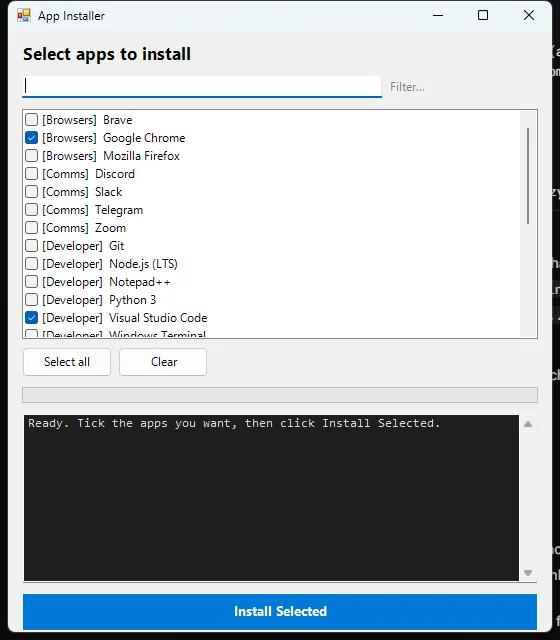Uncheck the Google Chrome checkbox
The image size is (560, 640).
coord(31,138)
